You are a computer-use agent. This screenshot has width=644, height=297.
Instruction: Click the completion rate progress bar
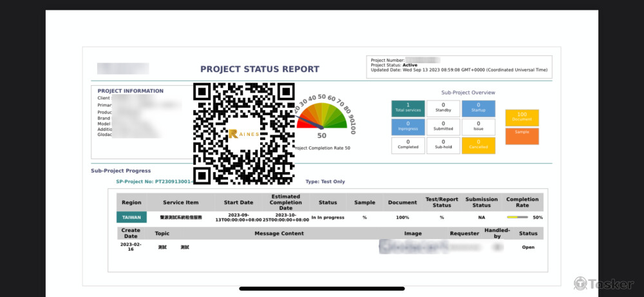517,218
